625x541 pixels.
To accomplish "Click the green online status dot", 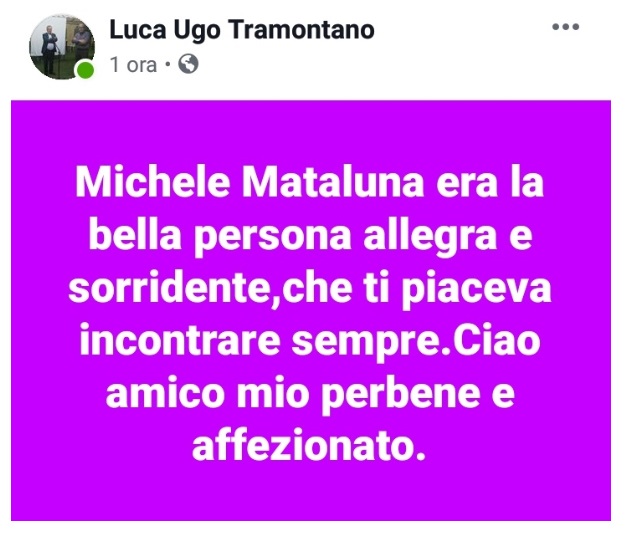I will coord(85,70).
